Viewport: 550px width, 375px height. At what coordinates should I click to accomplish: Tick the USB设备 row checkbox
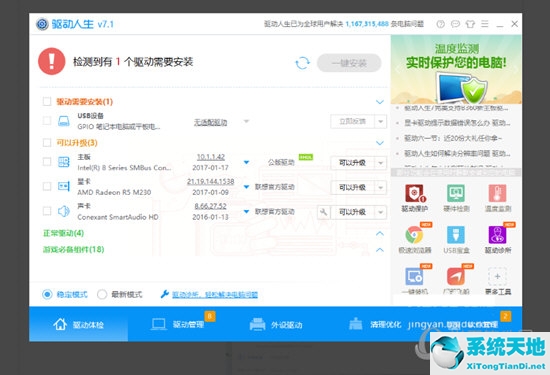[x=47, y=121]
